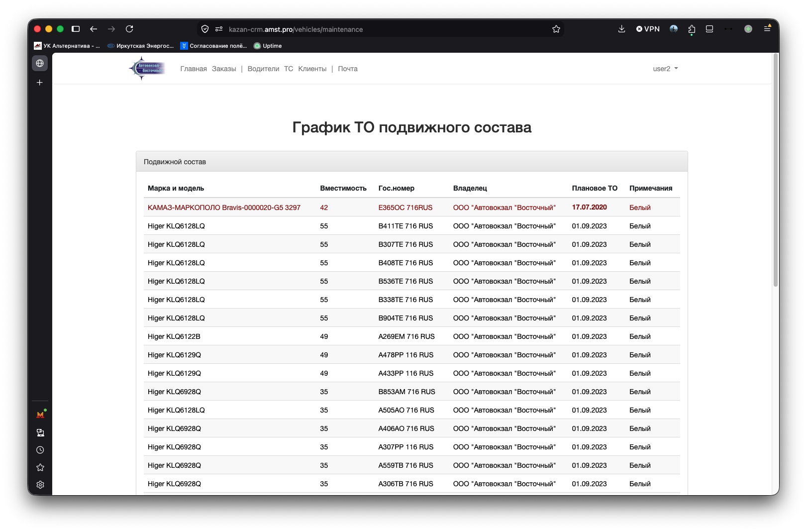Click column header Вместимость

click(x=343, y=188)
